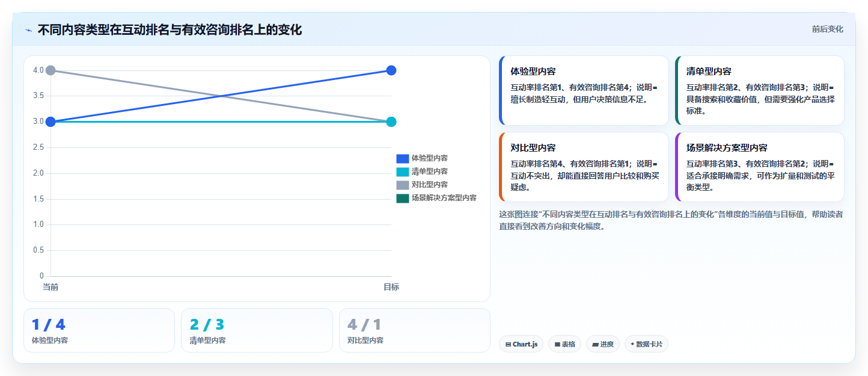Click the 进度 tag
The width and height of the screenshot is (868, 376).
pyautogui.click(x=603, y=344)
